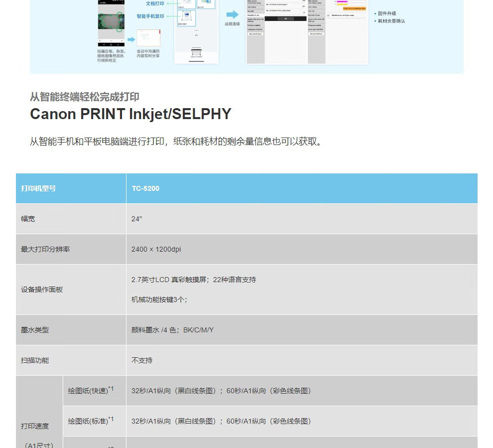Select the 2.7英寸LCD 真彩触摸屏 line
493x448 pixels.
point(194,280)
